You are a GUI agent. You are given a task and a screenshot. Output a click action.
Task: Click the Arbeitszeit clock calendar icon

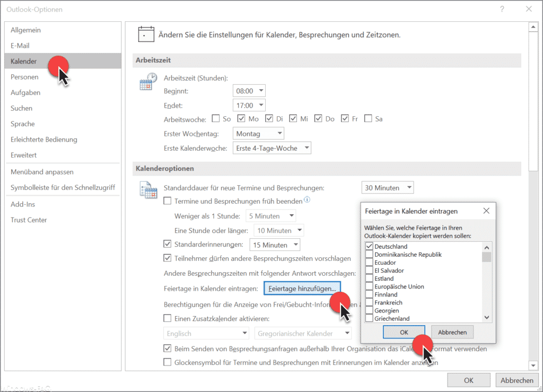pos(148,82)
